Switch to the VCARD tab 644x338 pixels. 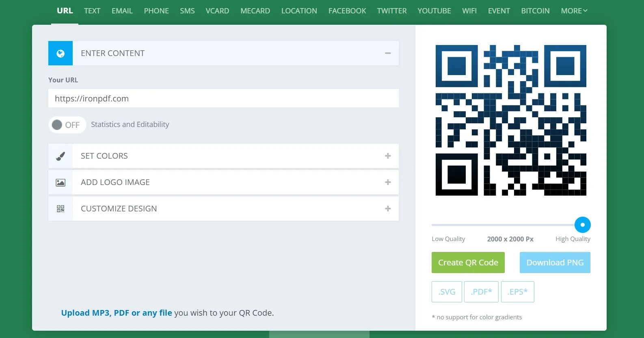217,11
